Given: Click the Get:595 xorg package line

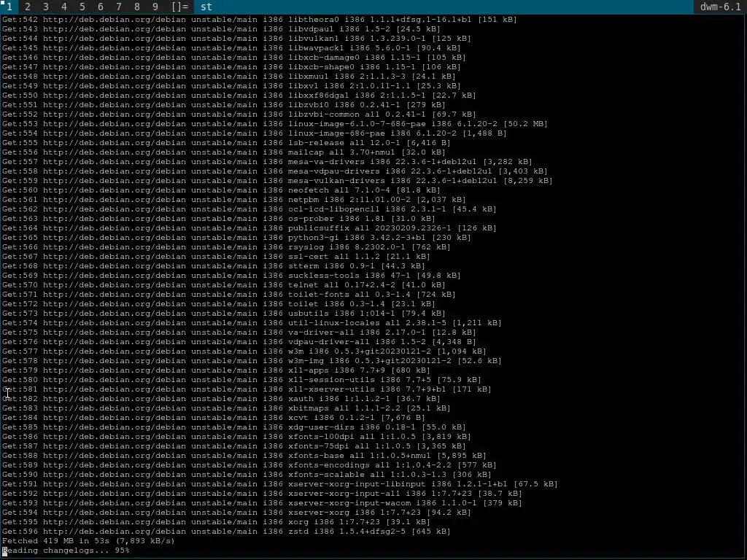Looking at the screenshot, I should coord(216,522).
